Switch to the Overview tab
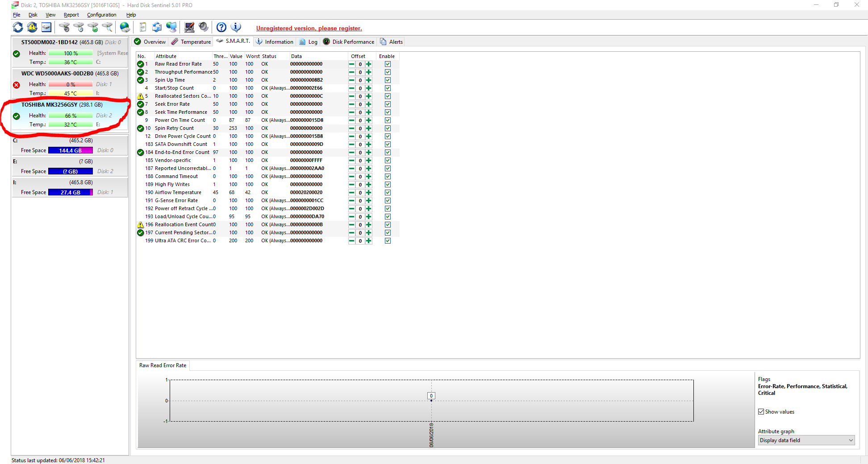The height and width of the screenshot is (464, 868). (x=150, y=42)
